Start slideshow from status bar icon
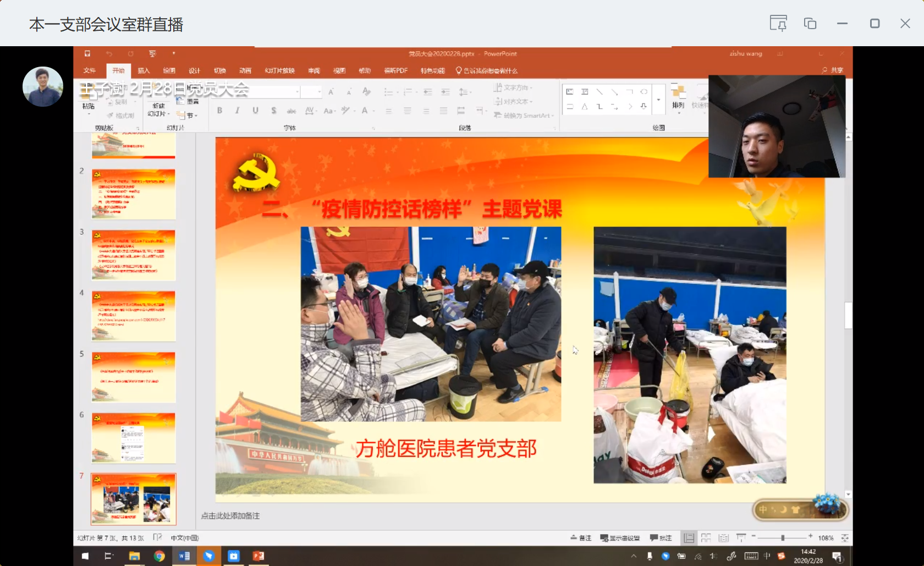Image resolution: width=924 pixels, height=566 pixels. click(x=741, y=538)
